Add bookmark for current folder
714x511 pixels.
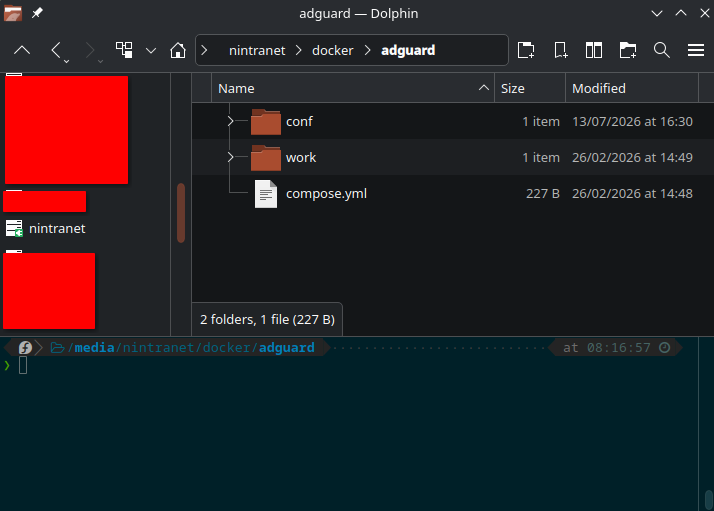tap(560, 50)
